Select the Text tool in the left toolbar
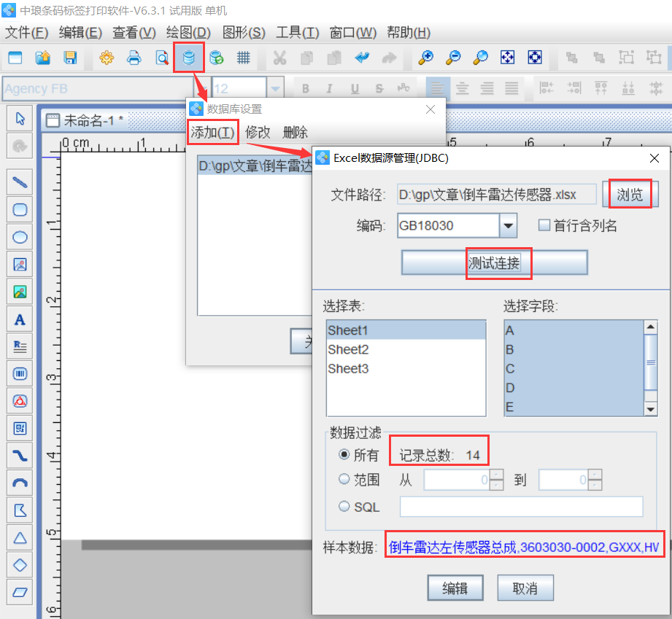 tap(19, 319)
